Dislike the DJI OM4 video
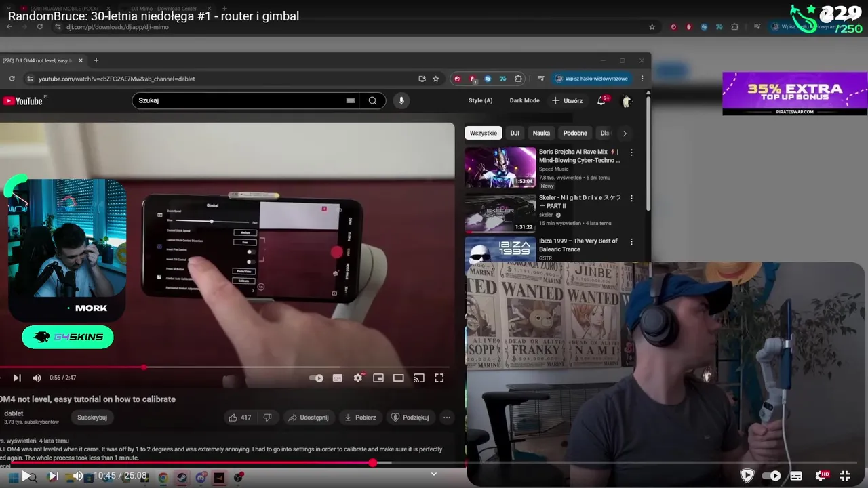 point(268,417)
